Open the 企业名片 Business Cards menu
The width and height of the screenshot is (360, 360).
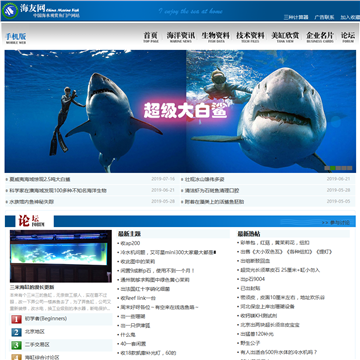(320, 37)
